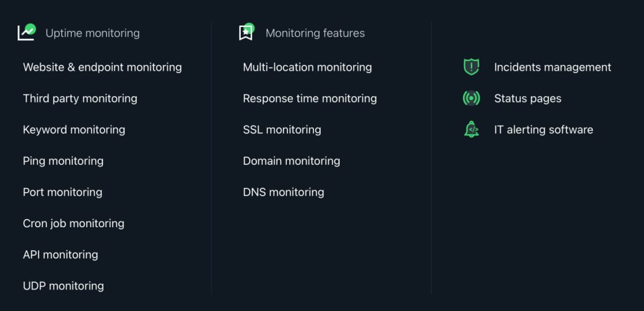Open Incidents management link text

(x=552, y=67)
